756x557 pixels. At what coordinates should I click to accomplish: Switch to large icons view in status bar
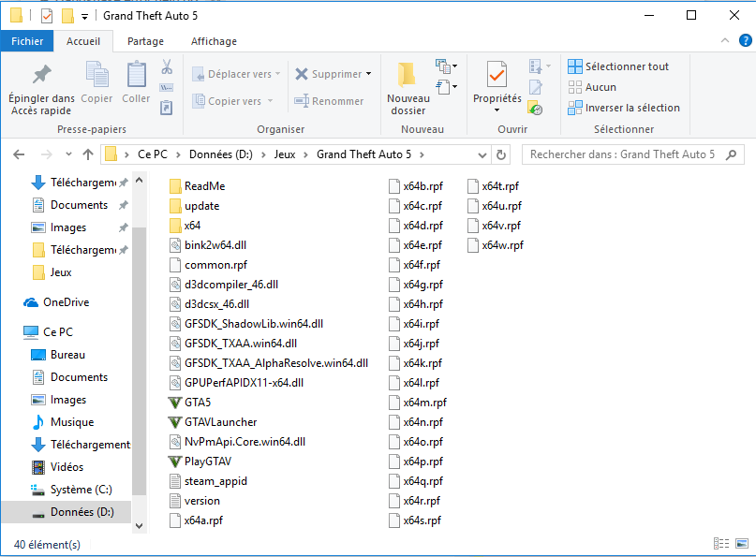point(742,544)
